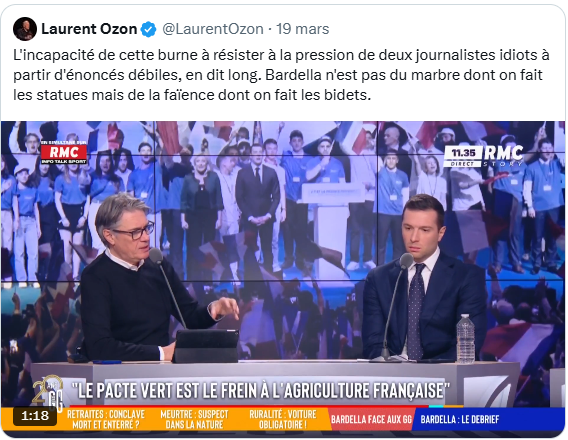Select the 'Bardella face aux GG' banner
Image resolution: width=568 pixels, height=440 pixels.
[371, 419]
